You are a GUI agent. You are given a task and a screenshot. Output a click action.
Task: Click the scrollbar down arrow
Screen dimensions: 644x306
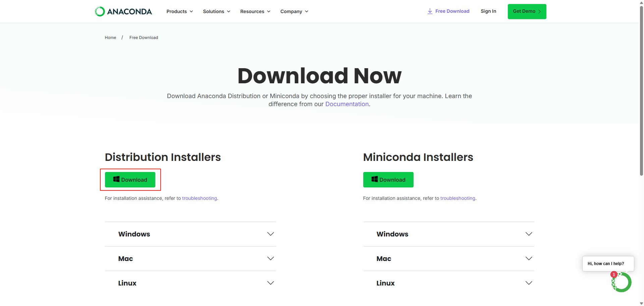(x=641, y=303)
